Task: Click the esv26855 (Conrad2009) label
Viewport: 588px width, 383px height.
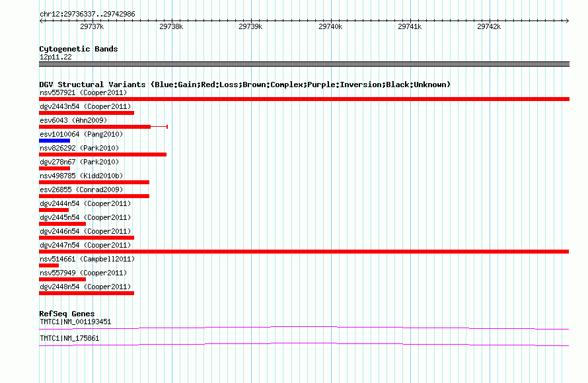Action: (x=81, y=190)
